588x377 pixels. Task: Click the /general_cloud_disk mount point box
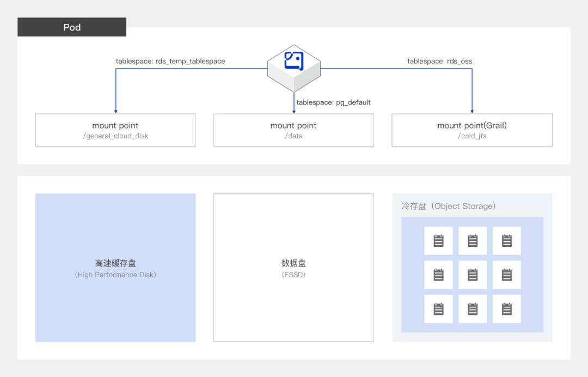point(115,130)
